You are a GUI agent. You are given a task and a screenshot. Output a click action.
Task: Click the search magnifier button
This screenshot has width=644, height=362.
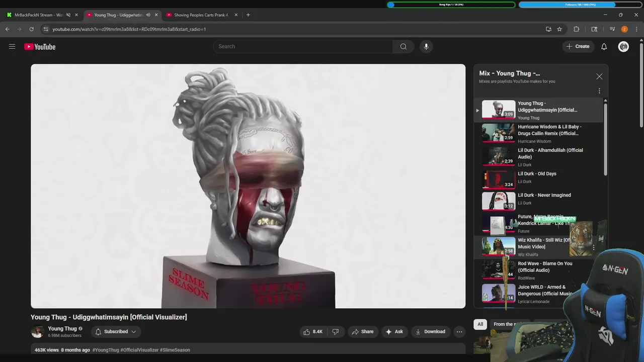404,47
